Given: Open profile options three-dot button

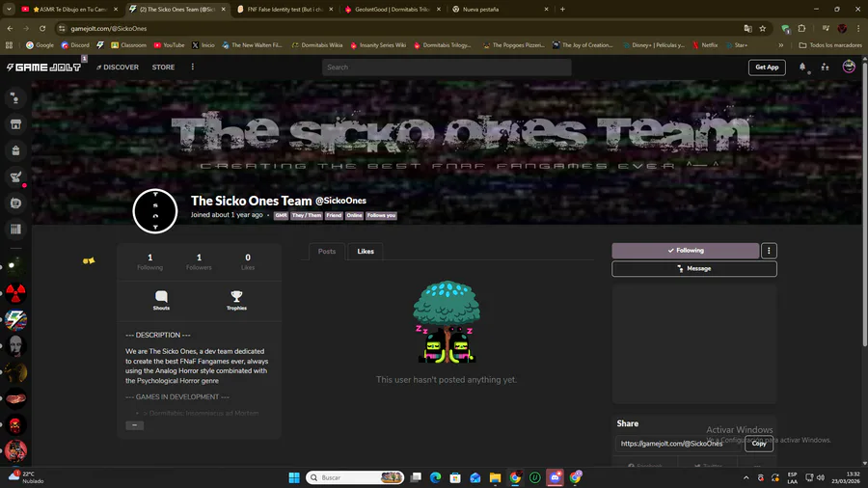Looking at the screenshot, I should (769, 251).
